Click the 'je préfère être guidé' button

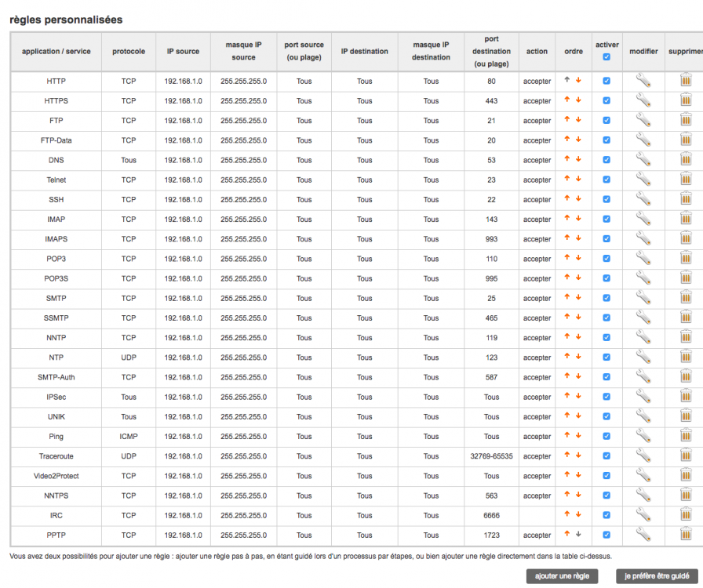click(657, 576)
